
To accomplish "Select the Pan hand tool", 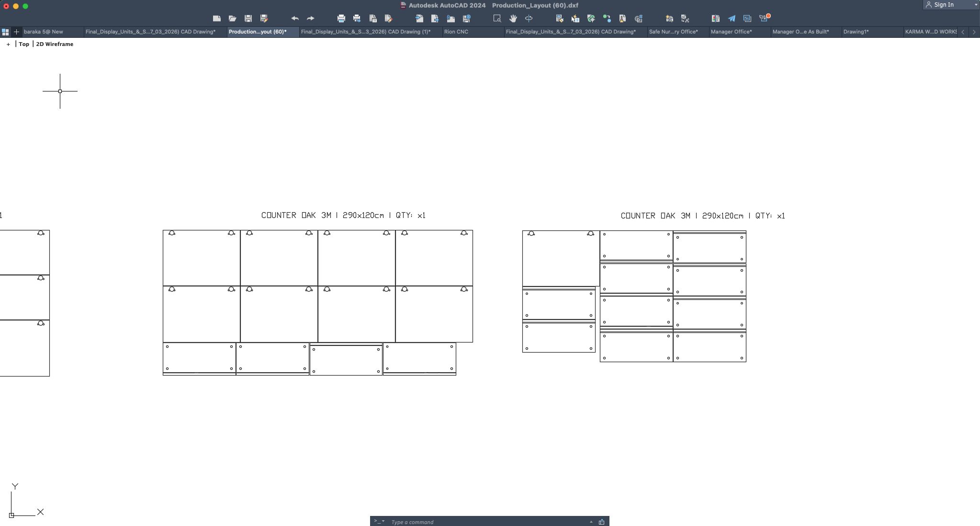I will pyautogui.click(x=513, y=19).
